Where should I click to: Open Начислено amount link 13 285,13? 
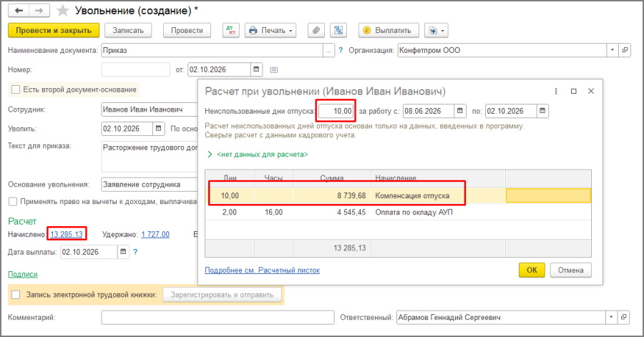(67, 235)
